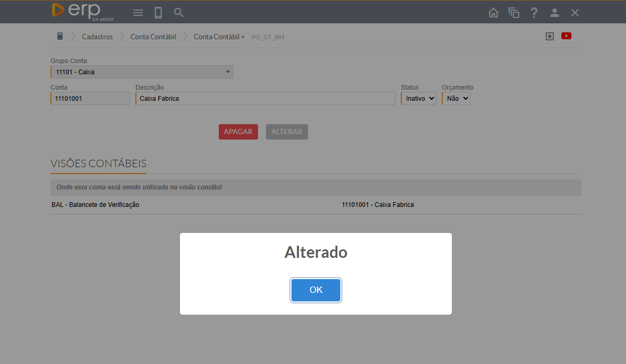Go to home via house icon
The image size is (626, 364).
click(493, 13)
